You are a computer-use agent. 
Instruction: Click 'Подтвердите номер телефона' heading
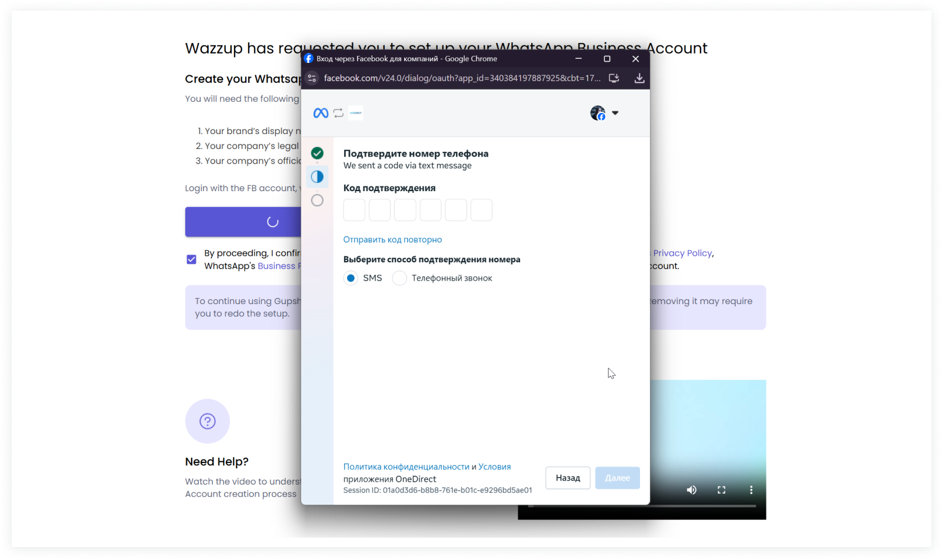(416, 154)
